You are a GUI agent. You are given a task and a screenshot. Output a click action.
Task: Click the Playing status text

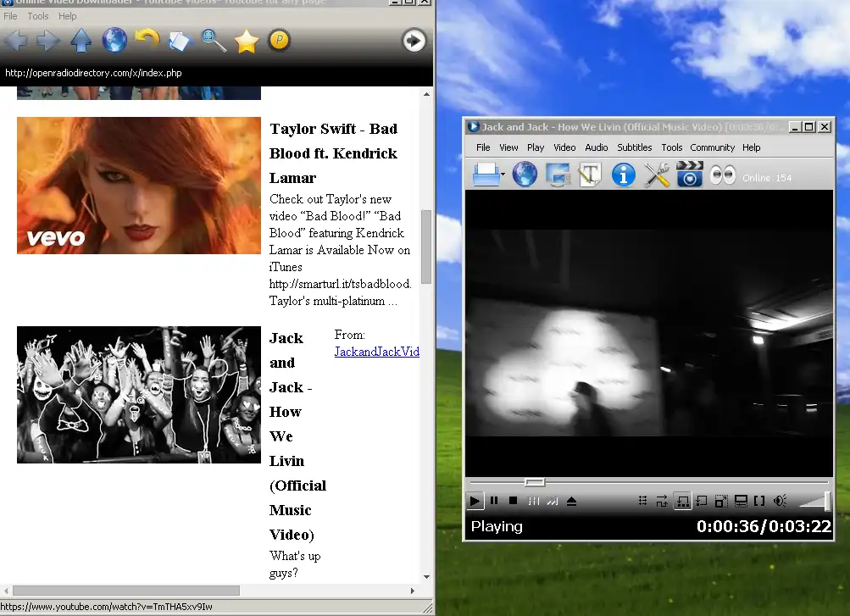[497, 526]
